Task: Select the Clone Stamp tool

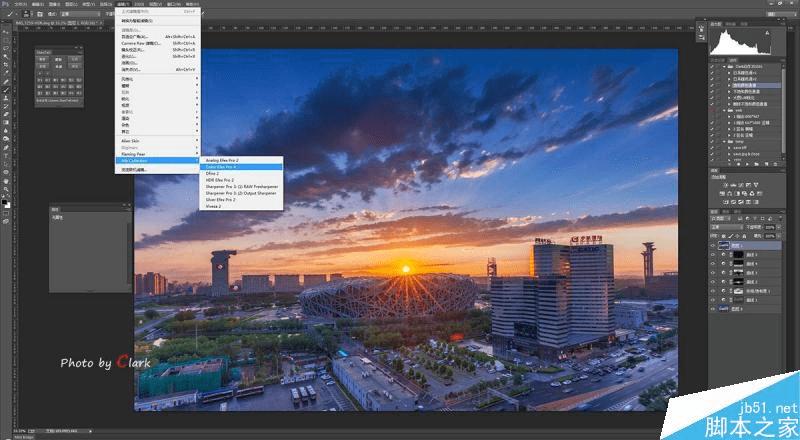Action: click(6, 97)
